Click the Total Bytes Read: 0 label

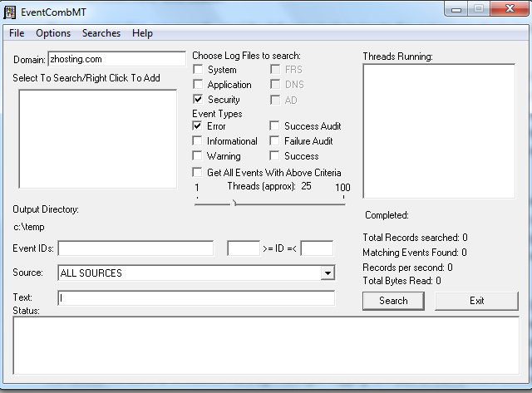click(401, 281)
